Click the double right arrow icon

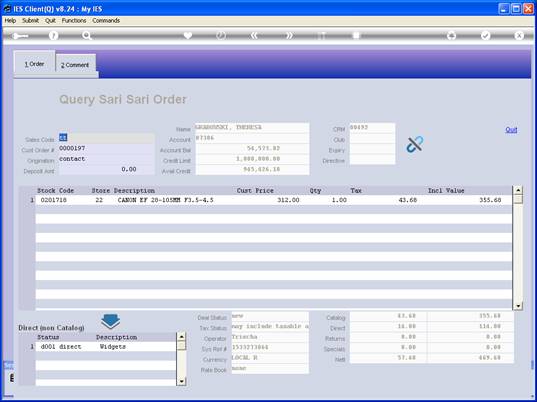point(289,35)
